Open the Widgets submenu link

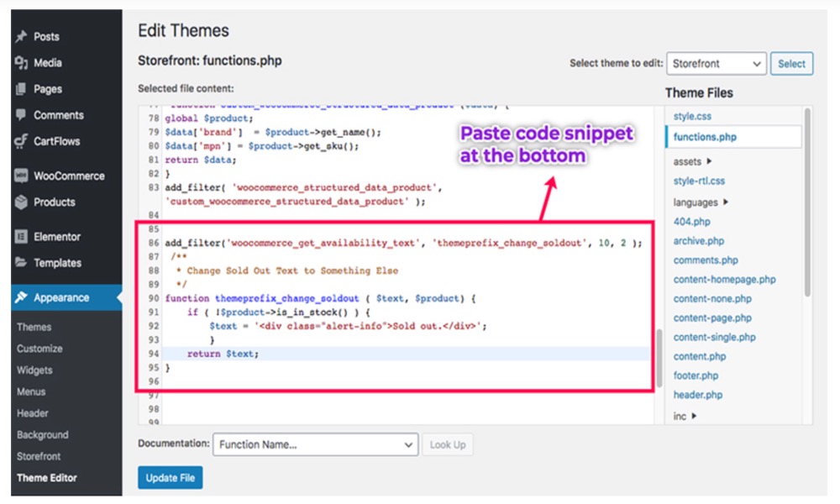click(x=34, y=370)
